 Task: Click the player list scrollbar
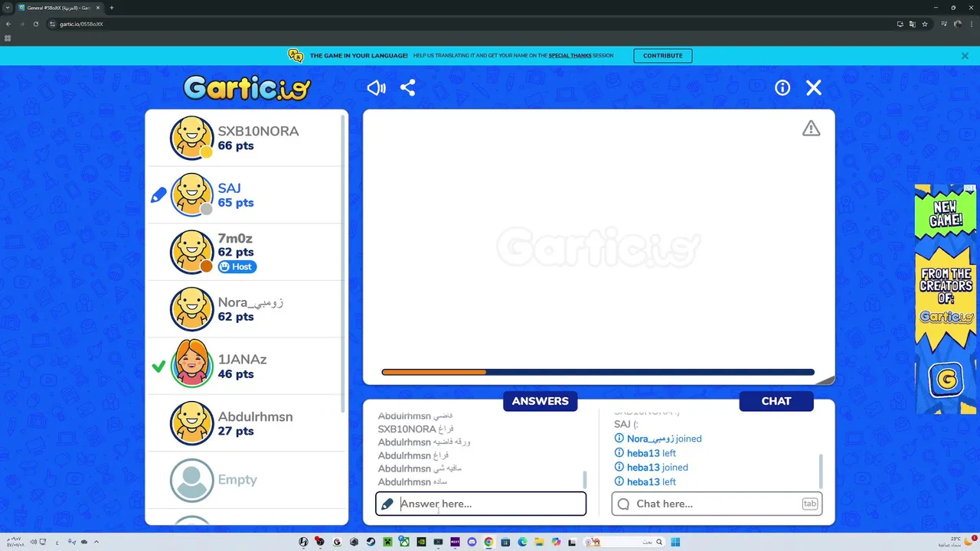tap(343, 264)
